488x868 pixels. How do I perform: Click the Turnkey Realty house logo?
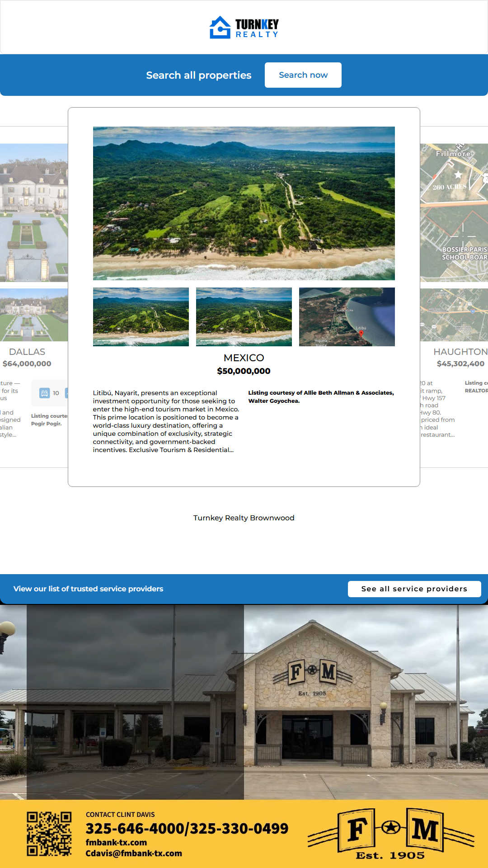220,28
